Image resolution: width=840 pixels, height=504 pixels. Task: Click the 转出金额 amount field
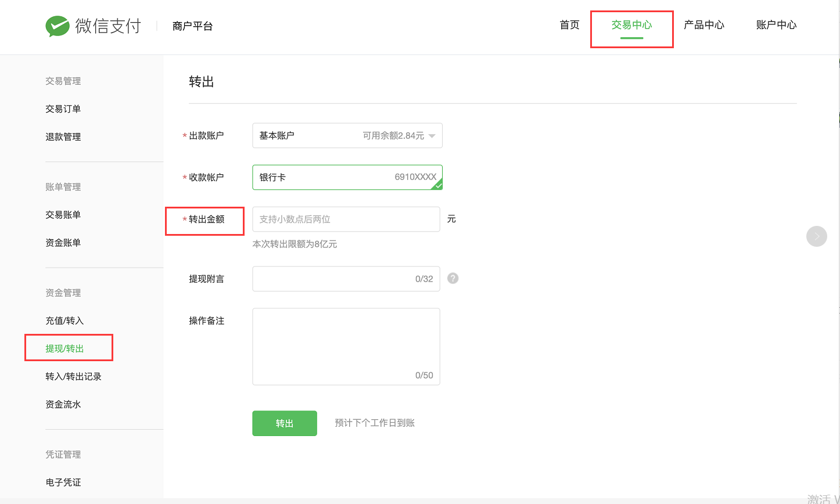pos(346,219)
